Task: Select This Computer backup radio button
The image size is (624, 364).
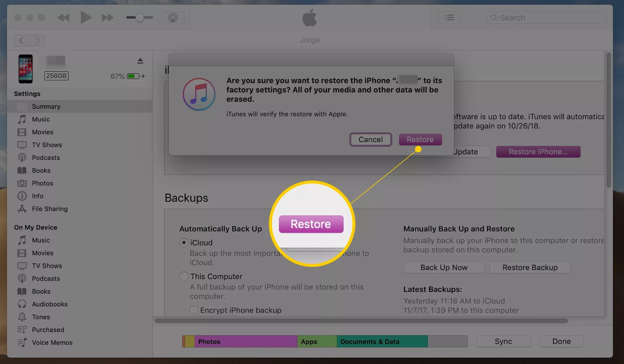Action: coord(184,276)
